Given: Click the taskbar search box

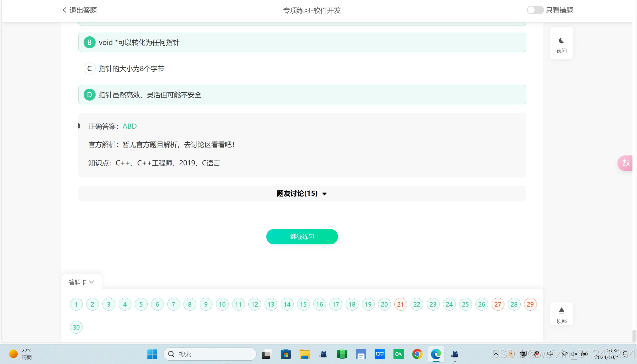Looking at the screenshot, I should click(x=210, y=354).
